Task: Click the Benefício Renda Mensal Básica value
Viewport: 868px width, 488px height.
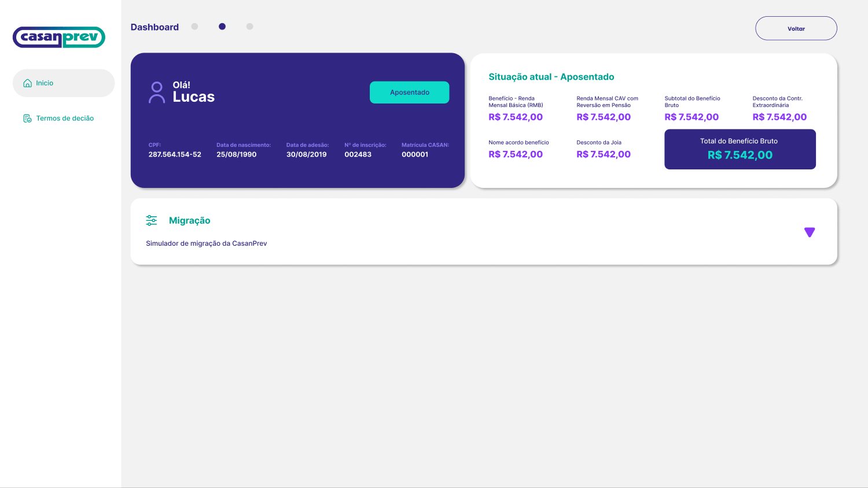Action: (516, 117)
